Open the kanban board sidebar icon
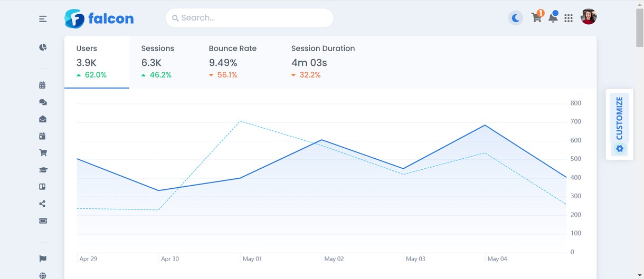Screen dimensions: 644x279 point(43,187)
